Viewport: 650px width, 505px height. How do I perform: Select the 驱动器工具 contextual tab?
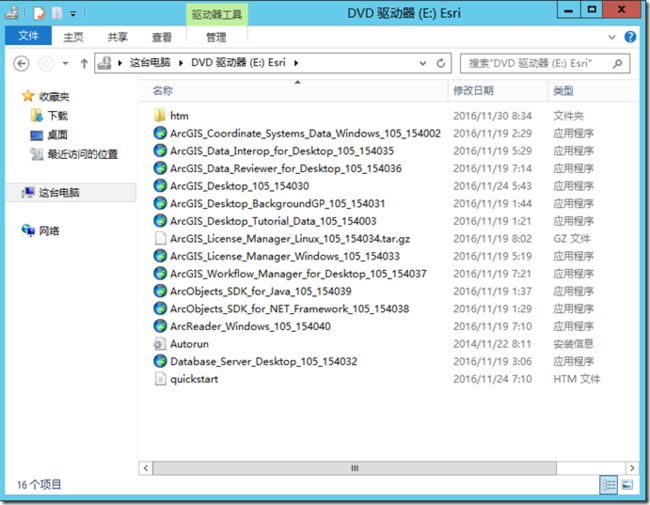[x=216, y=15]
